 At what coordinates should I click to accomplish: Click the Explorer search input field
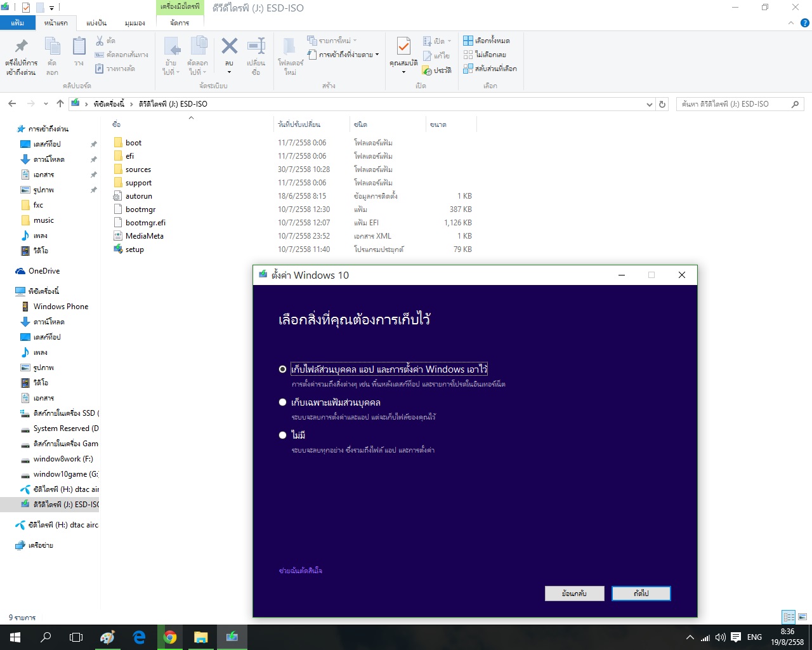[x=733, y=104]
